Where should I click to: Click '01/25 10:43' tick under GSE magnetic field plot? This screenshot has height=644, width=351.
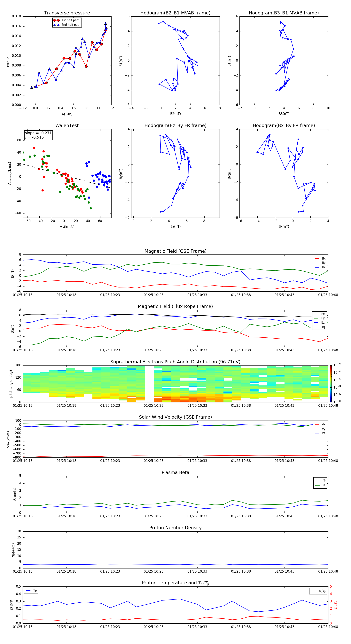(x=284, y=295)
